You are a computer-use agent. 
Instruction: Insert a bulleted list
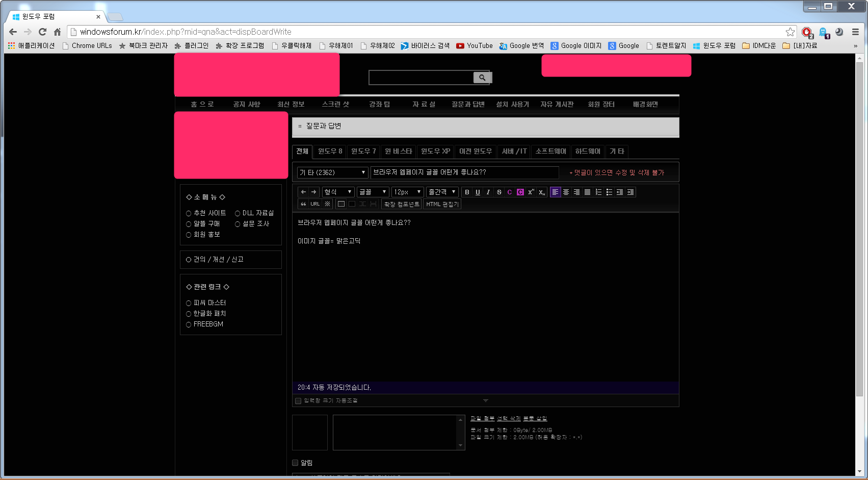pos(609,192)
